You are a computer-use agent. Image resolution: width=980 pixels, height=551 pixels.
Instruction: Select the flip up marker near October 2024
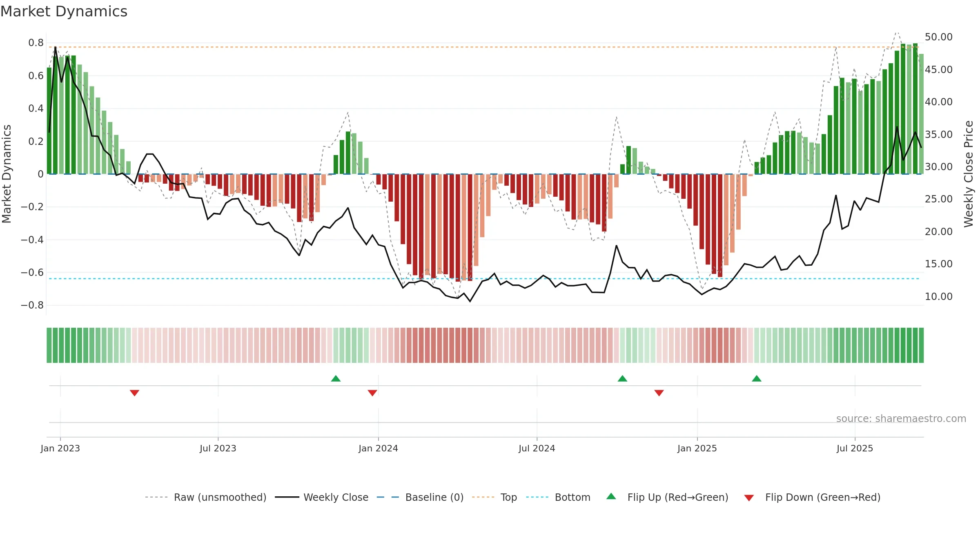pyautogui.click(x=622, y=378)
